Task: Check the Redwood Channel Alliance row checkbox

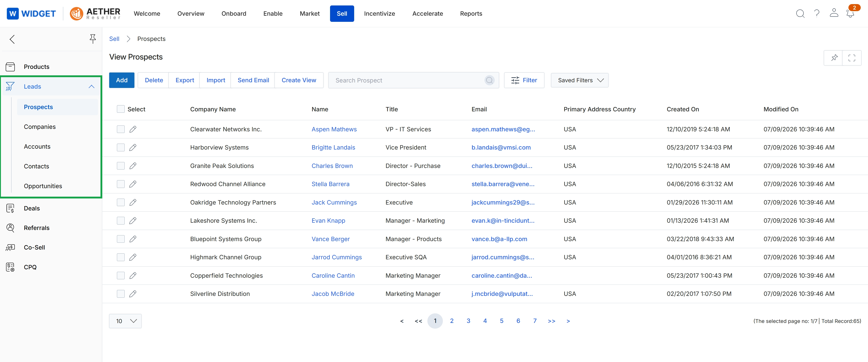Action: [121, 184]
